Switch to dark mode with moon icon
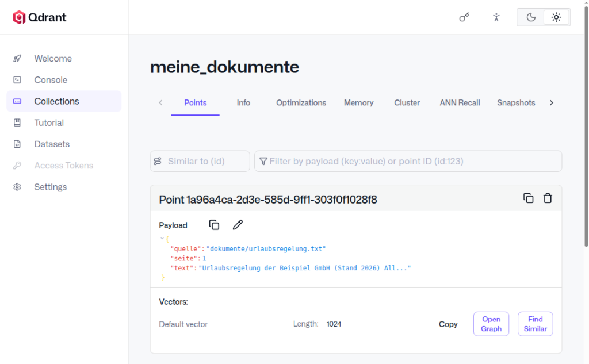 click(530, 17)
